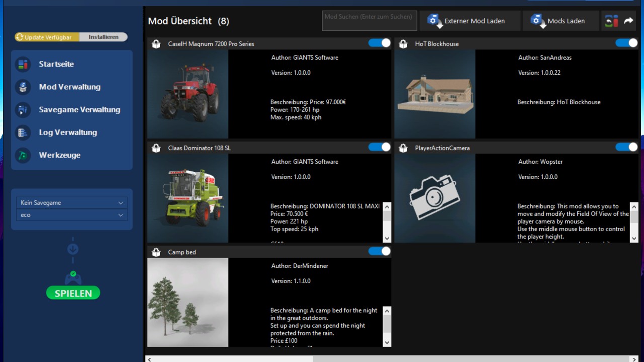Click the Werkzeuge sidebar icon
Image resolution: width=644 pixels, height=362 pixels.
click(23, 155)
